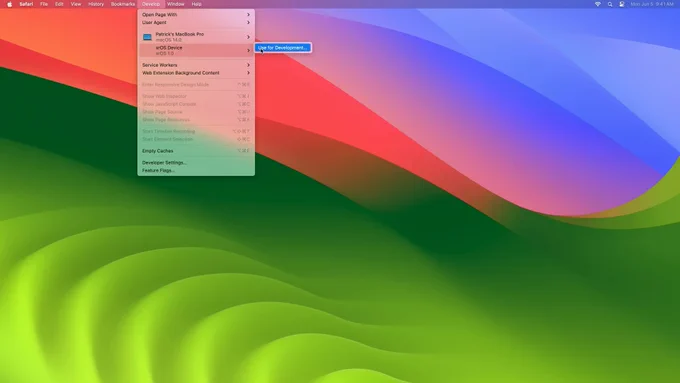
Task: Select the xrOS Device entry
Action: [x=196, y=50]
